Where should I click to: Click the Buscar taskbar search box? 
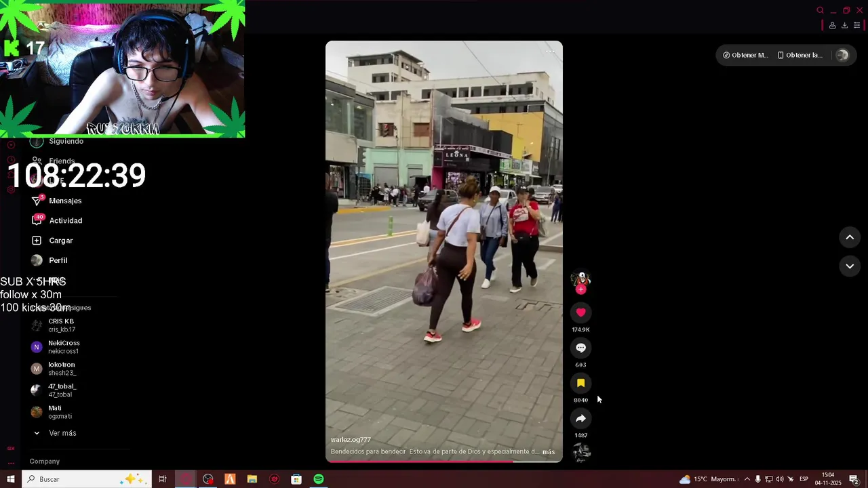[85, 479]
